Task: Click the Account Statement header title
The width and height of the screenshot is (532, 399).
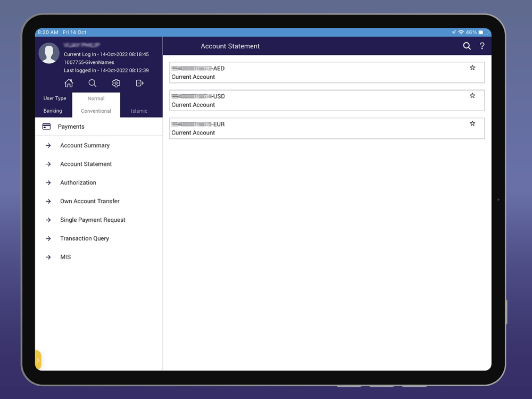Action: point(230,46)
